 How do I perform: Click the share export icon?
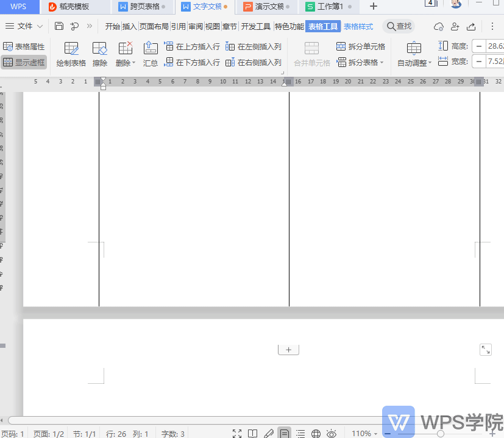471,27
